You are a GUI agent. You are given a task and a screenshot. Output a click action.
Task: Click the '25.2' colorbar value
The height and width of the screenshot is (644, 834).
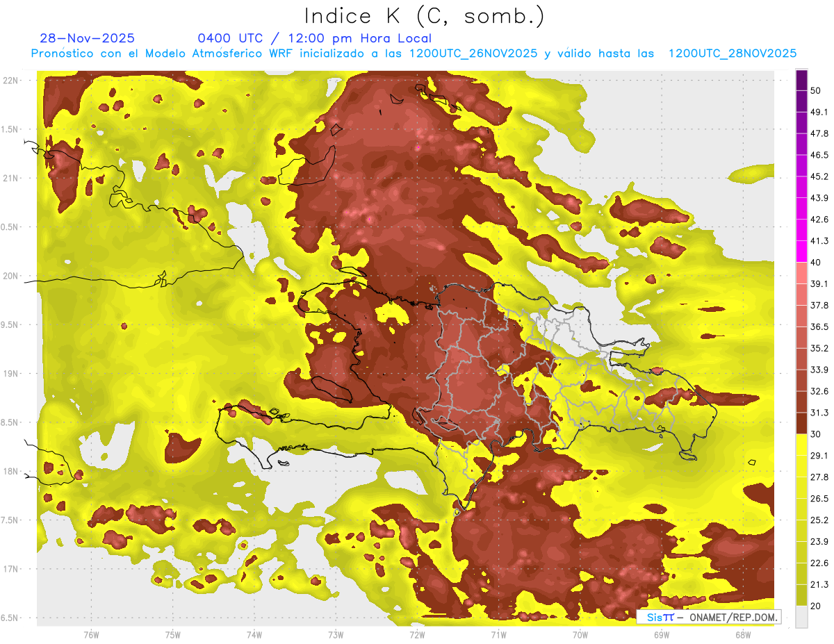[819, 520]
